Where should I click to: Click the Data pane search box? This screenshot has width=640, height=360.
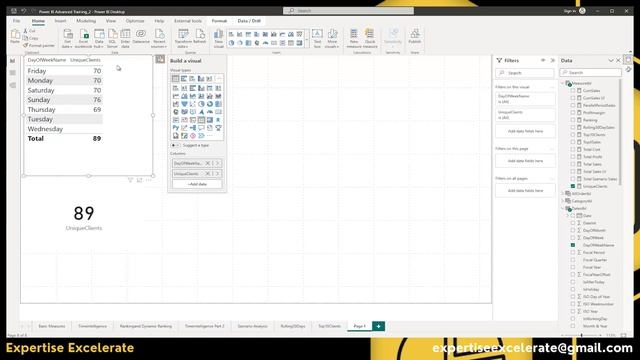point(591,73)
